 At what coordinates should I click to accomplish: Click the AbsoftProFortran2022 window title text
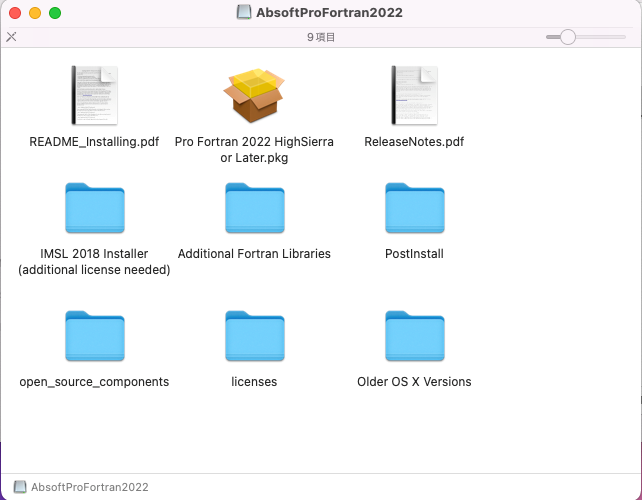[329, 13]
